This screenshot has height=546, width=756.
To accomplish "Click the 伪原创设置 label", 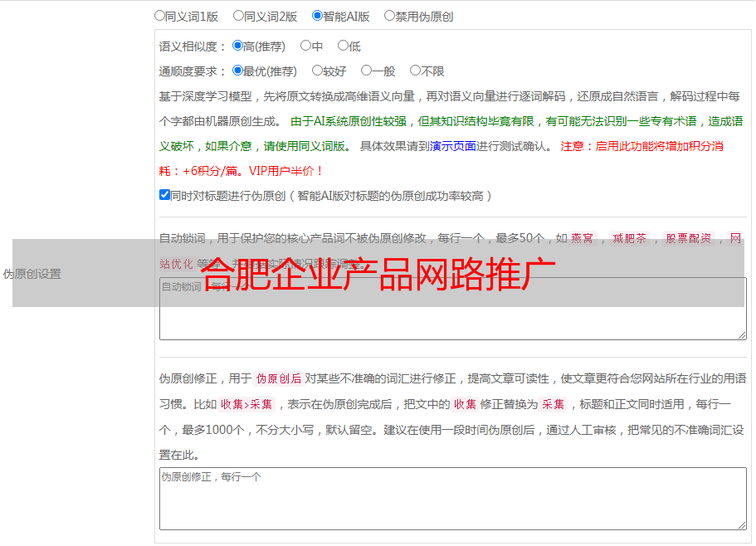I will pos(32,274).
